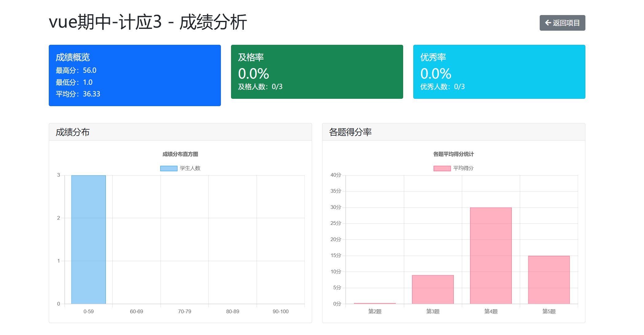Click the 70-79 axis label
644x335 pixels.
(185, 311)
